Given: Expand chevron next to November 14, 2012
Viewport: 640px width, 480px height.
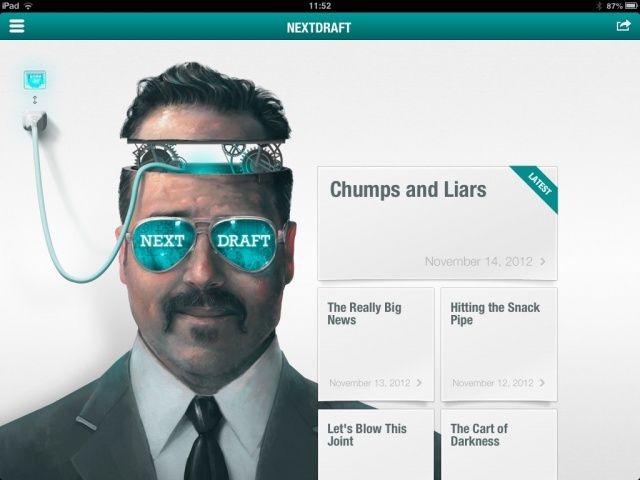Looking at the screenshot, I should click(x=543, y=262).
